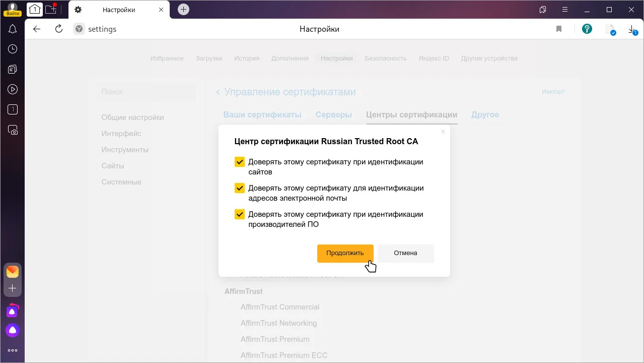Open the bookmarks panel icon in title bar
This screenshot has width=644, height=363.
click(543, 10)
